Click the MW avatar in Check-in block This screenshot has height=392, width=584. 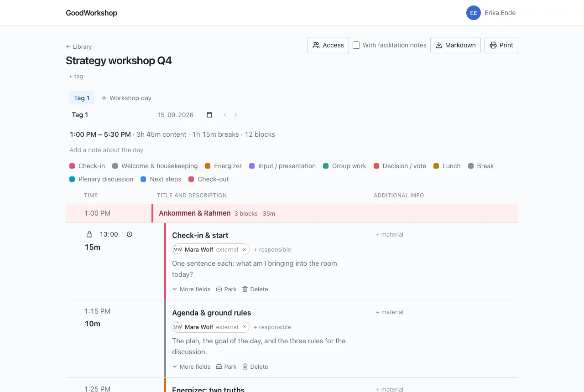tap(177, 249)
